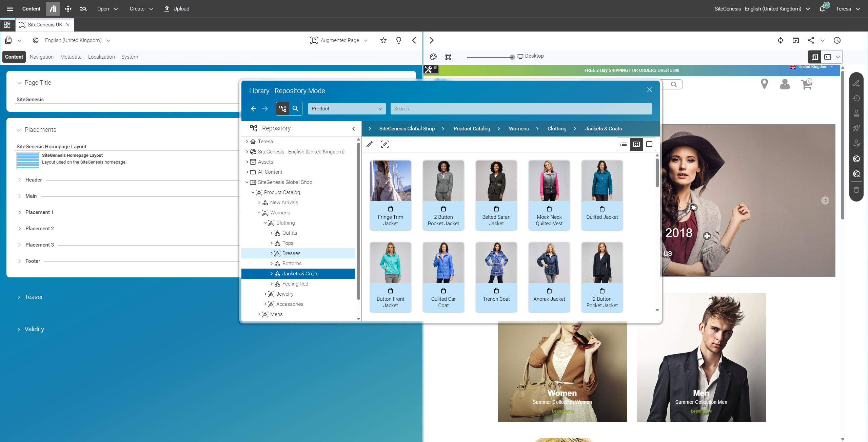Expand the Dresses tree node
The image size is (868, 442).
(272, 253)
